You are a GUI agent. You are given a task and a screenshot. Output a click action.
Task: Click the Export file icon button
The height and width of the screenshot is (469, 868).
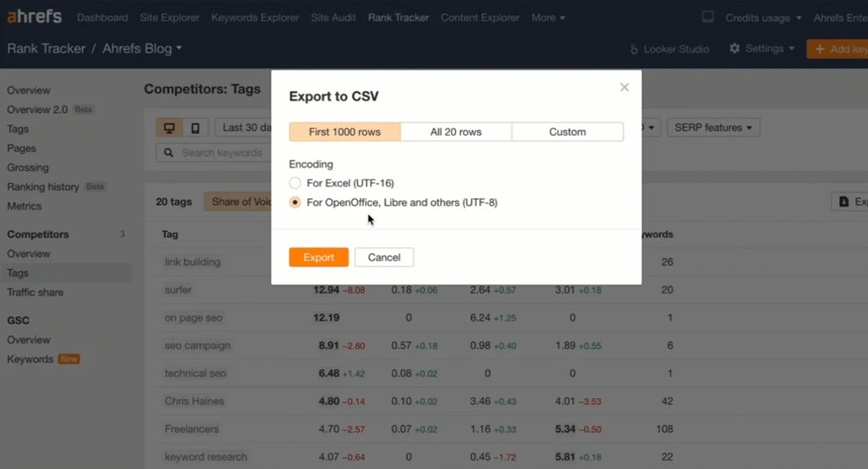point(849,202)
